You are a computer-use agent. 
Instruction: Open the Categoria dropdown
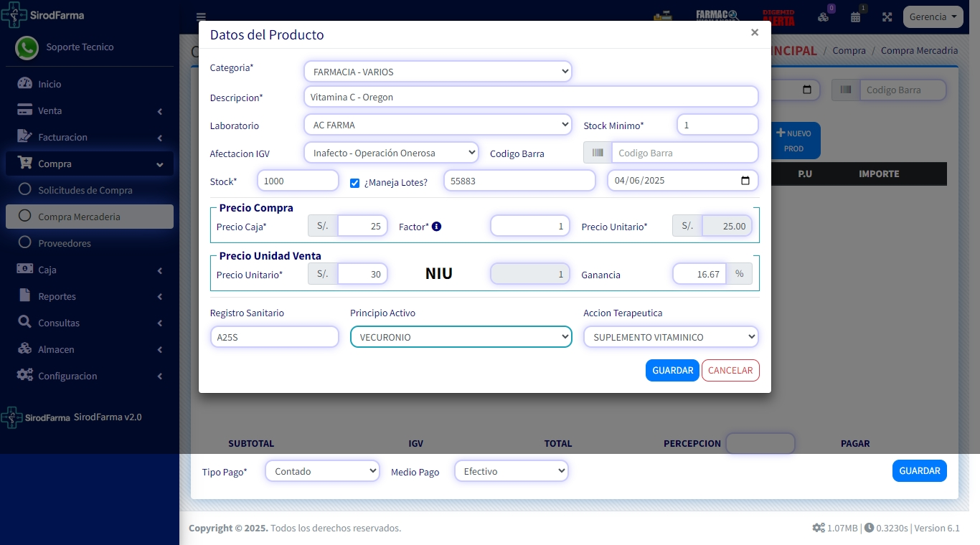pos(438,72)
